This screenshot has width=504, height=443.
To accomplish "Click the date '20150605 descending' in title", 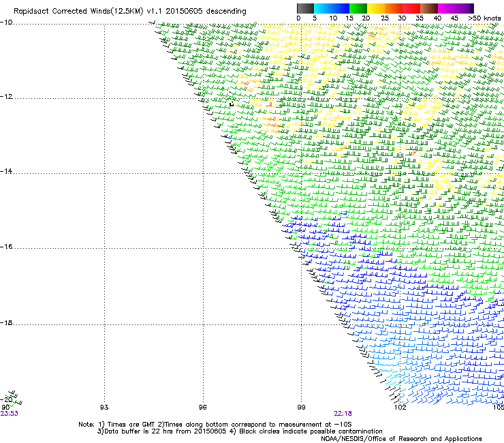I will (x=206, y=12).
